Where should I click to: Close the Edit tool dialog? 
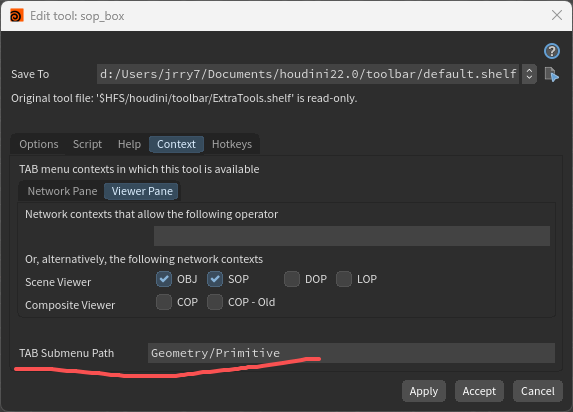click(x=557, y=15)
